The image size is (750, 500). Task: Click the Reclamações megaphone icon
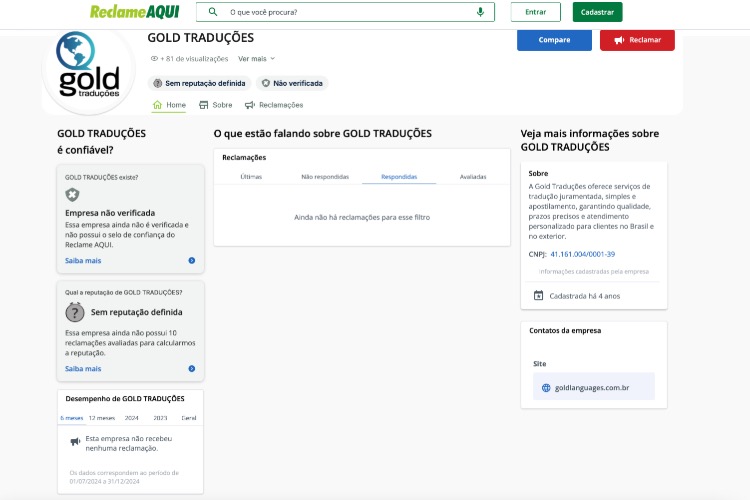(250, 105)
